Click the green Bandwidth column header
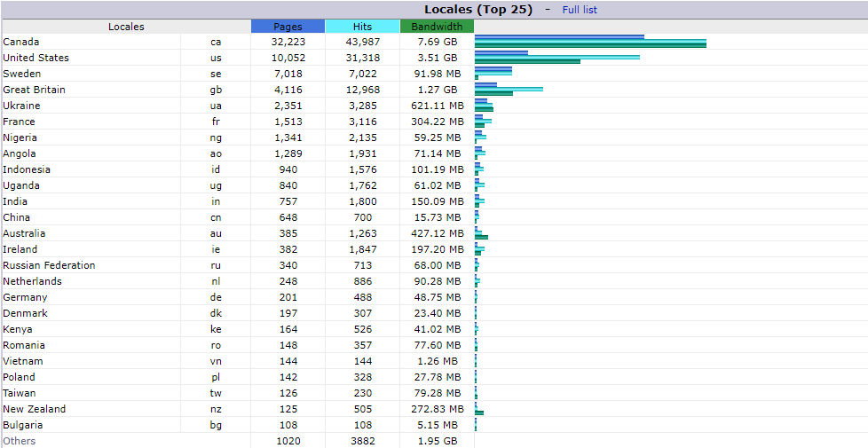The image size is (868, 448). tap(437, 27)
